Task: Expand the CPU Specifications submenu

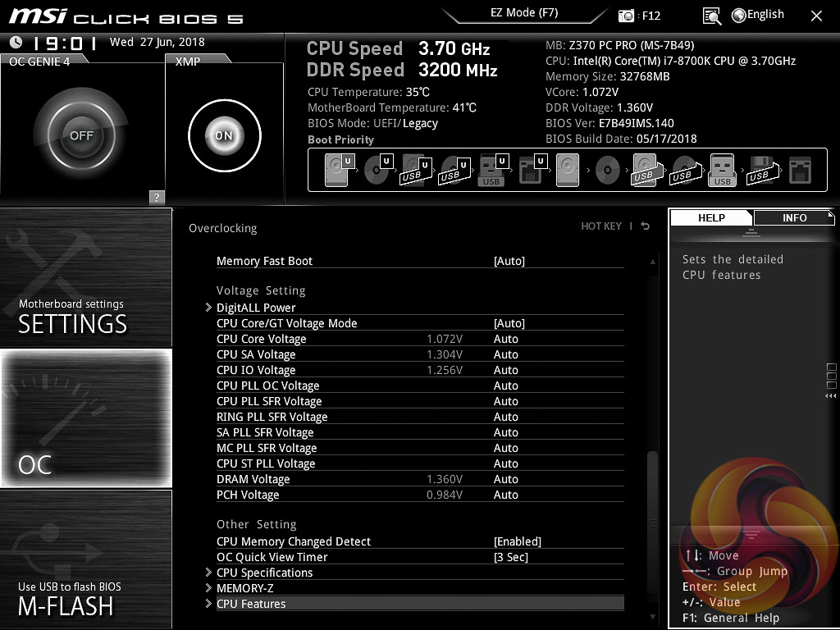Action: click(264, 573)
